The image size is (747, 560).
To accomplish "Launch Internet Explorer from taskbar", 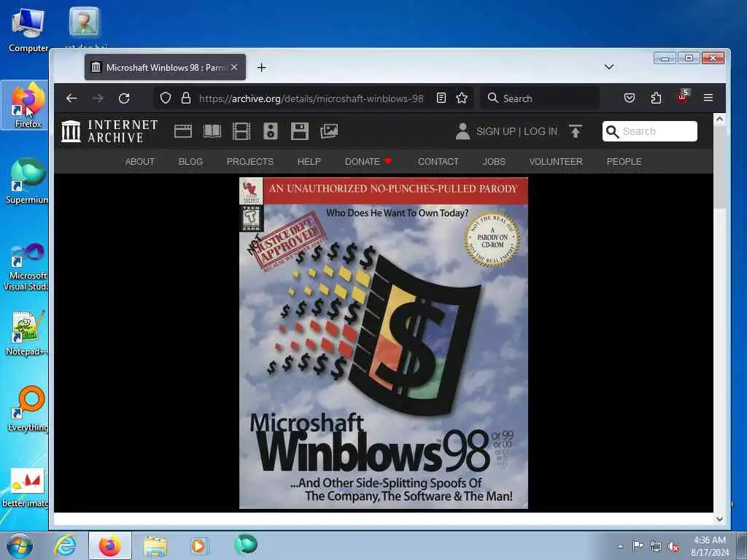I will pyautogui.click(x=65, y=545).
